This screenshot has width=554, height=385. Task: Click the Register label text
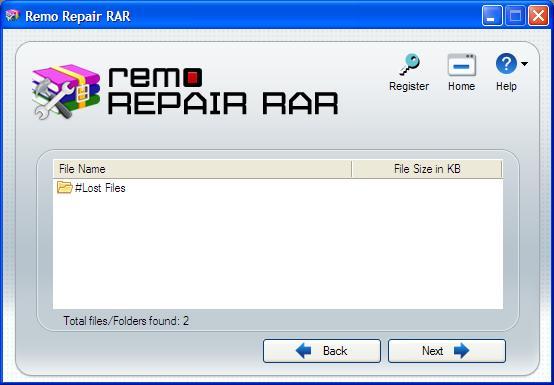click(x=409, y=86)
